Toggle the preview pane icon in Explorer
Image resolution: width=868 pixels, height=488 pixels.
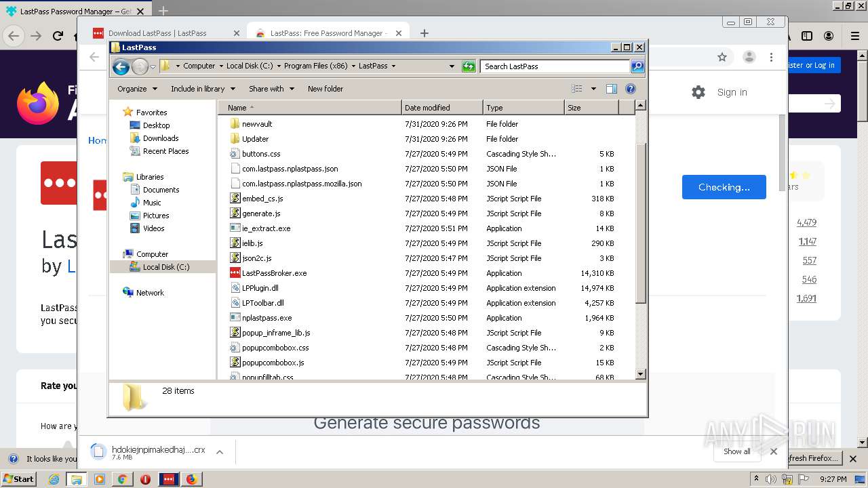(611, 89)
